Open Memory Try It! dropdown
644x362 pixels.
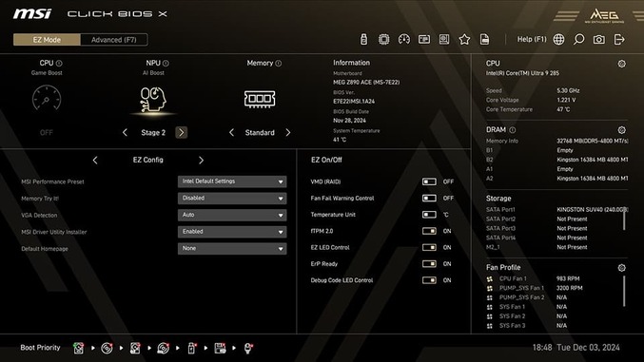232,199
